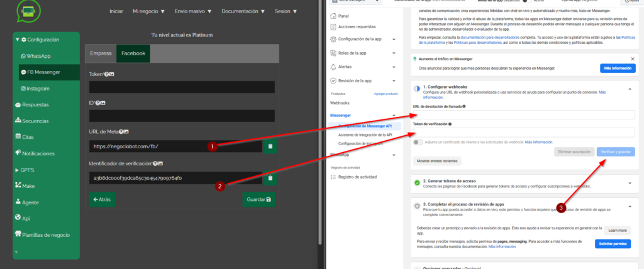
Task: Collapse the Configuración sidebar group
Action: click(17, 40)
